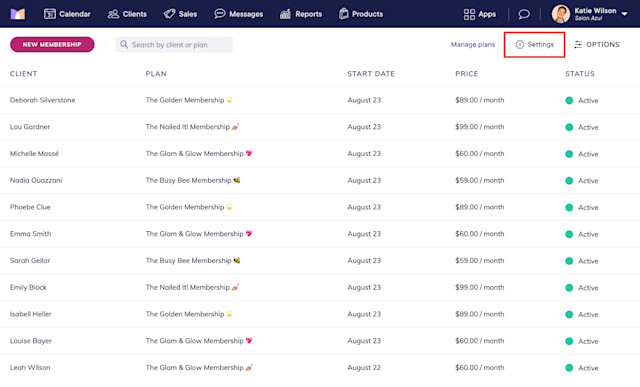
Task: Click the Clients people icon
Action: point(113,14)
